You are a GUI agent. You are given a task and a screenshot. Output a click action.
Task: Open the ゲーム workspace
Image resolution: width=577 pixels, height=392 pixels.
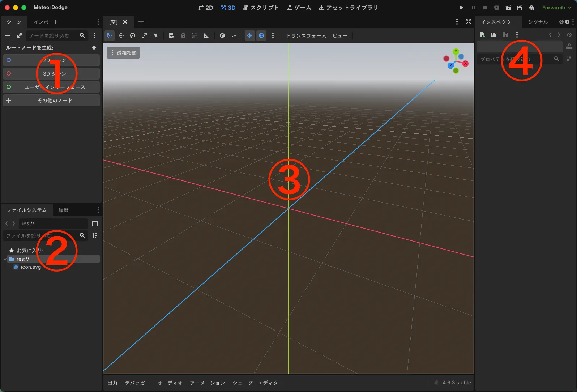pos(299,8)
